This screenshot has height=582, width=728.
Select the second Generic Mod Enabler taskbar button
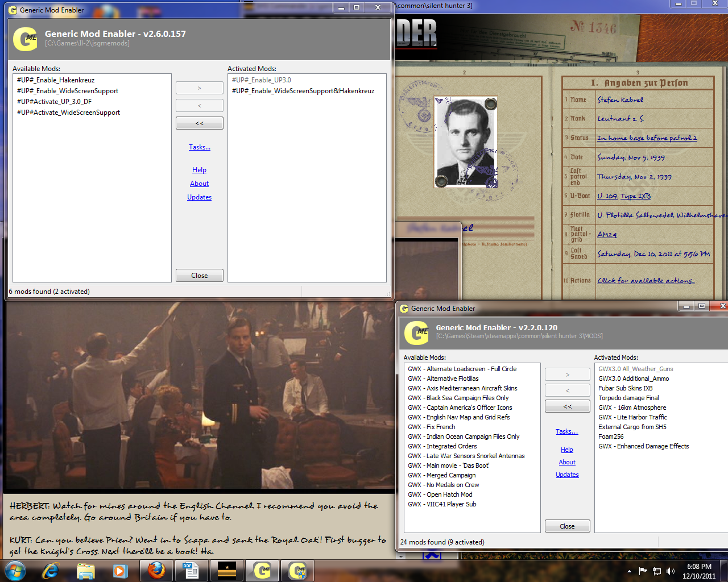[x=297, y=570]
